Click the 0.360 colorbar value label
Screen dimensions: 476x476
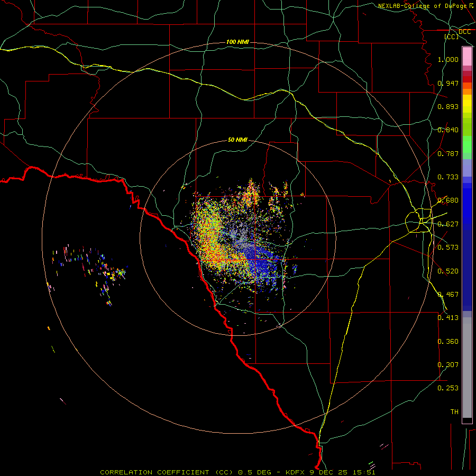coord(448,342)
